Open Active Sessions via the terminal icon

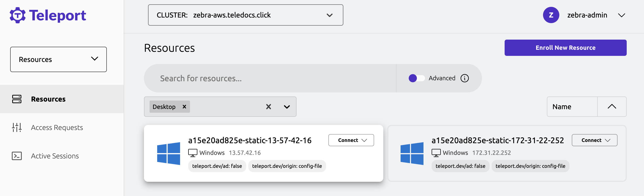(x=17, y=156)
